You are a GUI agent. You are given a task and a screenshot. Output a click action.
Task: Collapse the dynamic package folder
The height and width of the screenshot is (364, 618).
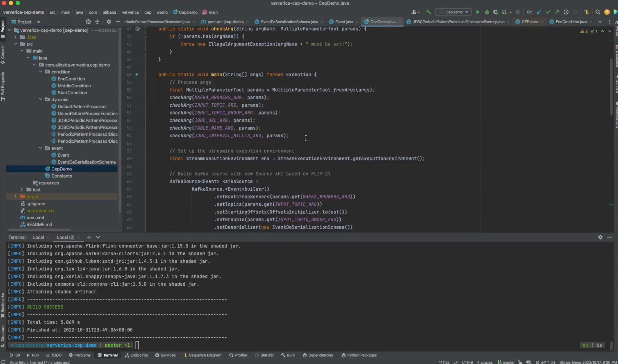coord(41,100)
